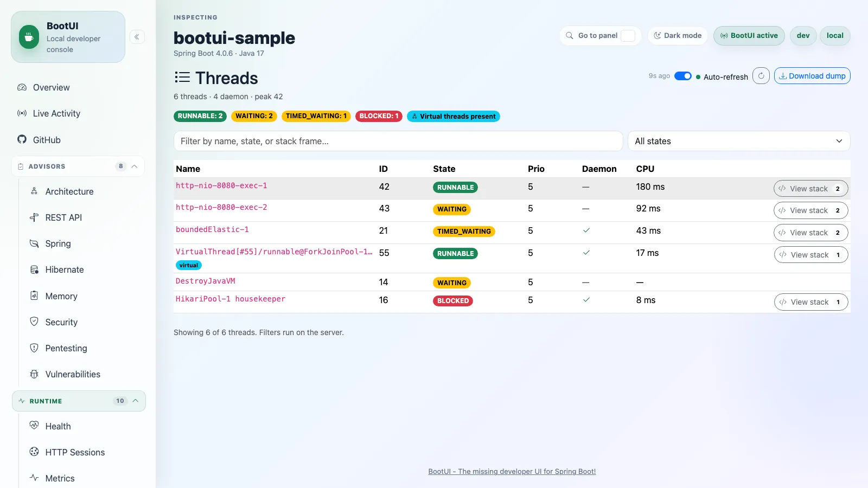Click the BootUI coffee cup logo
868x488 pixels.
(29, 37)
